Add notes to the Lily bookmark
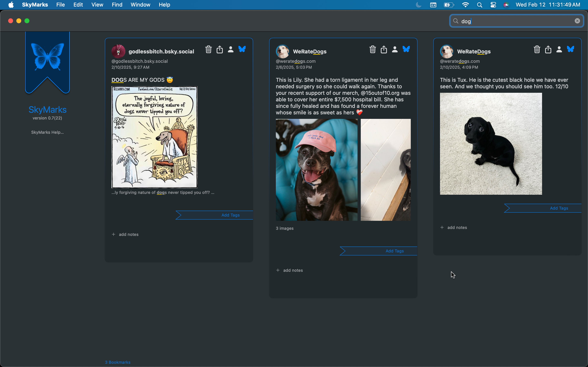 pos(289,270)
